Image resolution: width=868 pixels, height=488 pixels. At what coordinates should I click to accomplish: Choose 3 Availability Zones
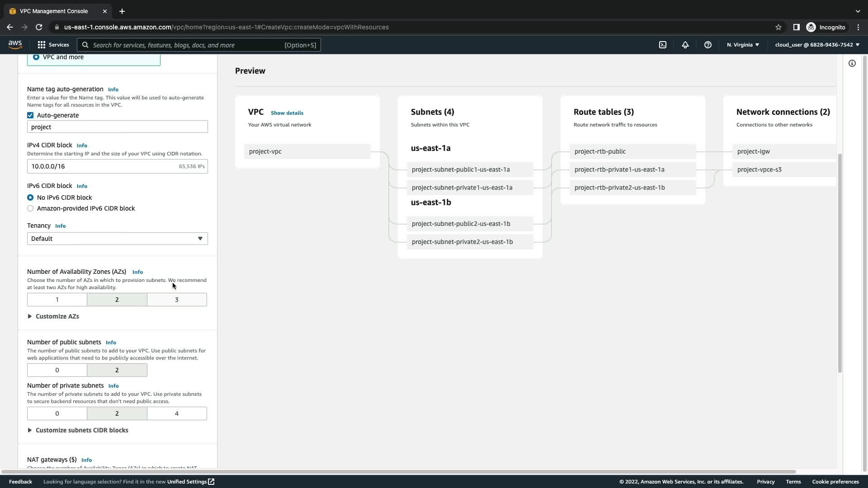(177, 300)
